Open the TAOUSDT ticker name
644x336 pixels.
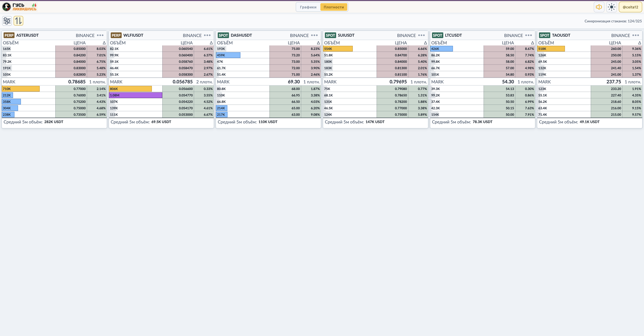[x=561, y=35]
